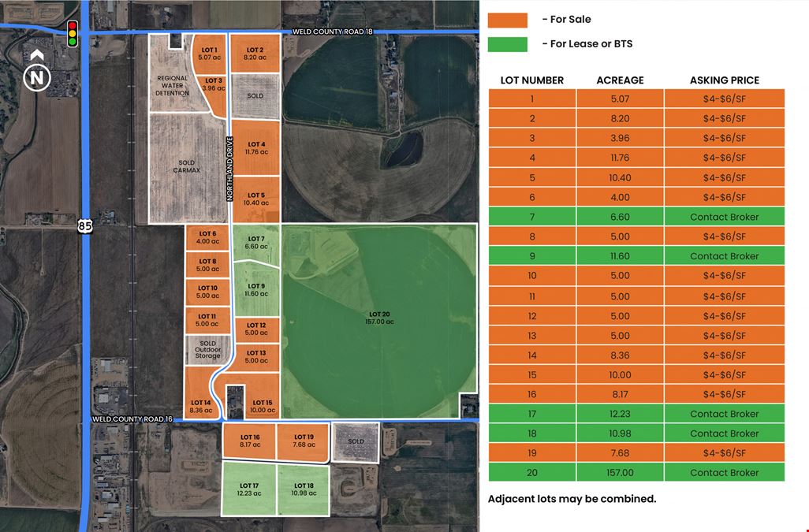Click the SOLD Outdoor Storage parcel

pos(207,349)
